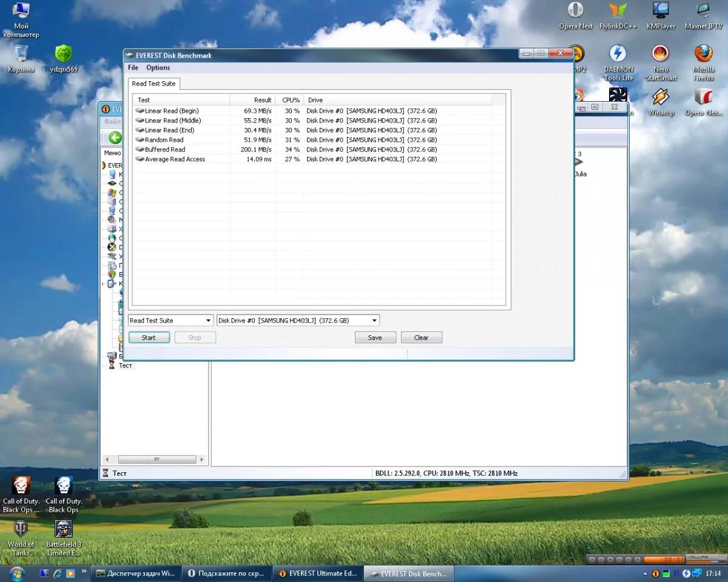Switch to Подскажите по скр... taskbar button
This screenshot has width=728, height=582.
click(227, 573)
